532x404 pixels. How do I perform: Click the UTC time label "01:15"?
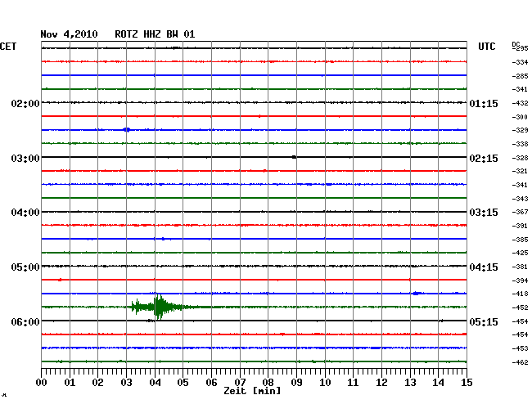[484, 103]
